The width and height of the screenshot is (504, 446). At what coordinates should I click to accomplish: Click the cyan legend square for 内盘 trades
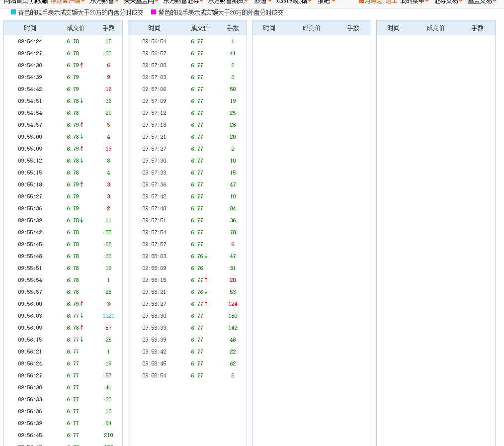tap(13, 12)
